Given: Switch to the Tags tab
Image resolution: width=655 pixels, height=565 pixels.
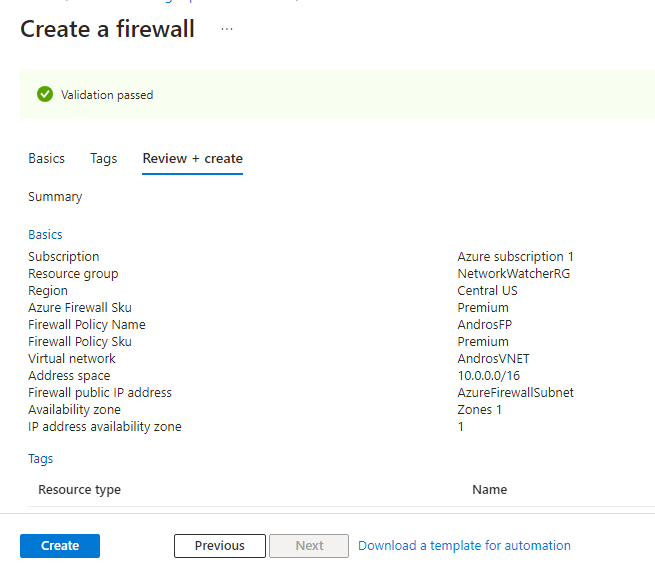Looking at the screenshot, I should tap(103, 158).
